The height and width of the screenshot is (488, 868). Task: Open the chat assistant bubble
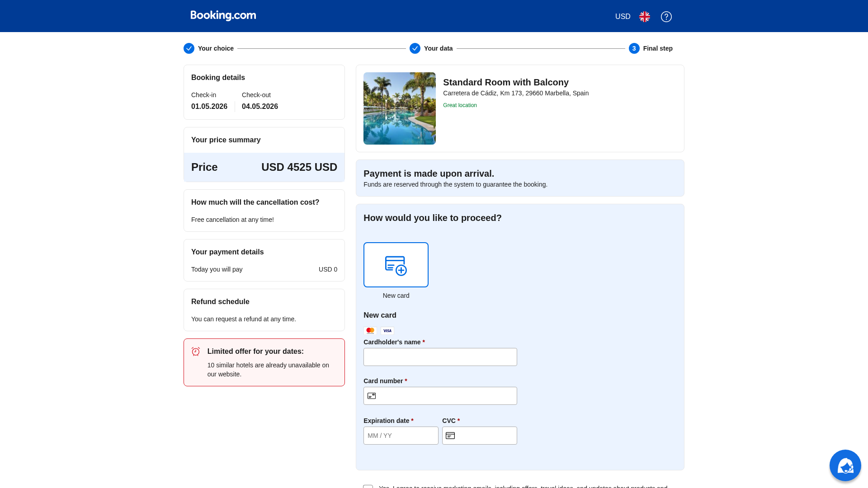pyautogui.click(x=845, y=465)
